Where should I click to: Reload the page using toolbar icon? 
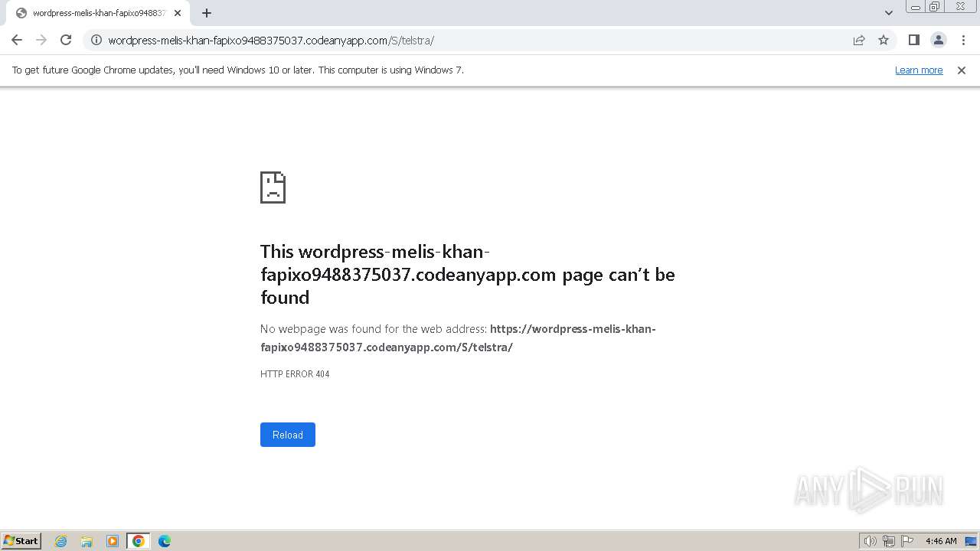coord(66,40)
